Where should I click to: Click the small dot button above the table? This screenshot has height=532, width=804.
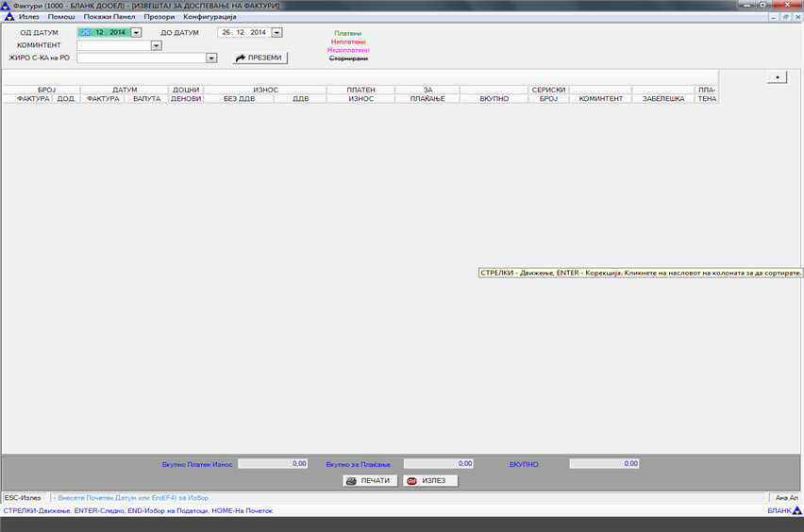tap(777, 77)
